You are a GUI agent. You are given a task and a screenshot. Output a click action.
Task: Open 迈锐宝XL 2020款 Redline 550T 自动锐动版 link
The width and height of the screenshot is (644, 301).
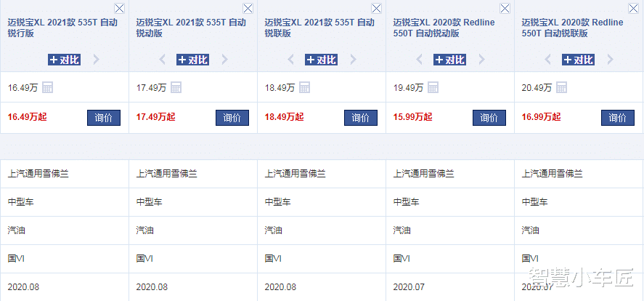444,28
